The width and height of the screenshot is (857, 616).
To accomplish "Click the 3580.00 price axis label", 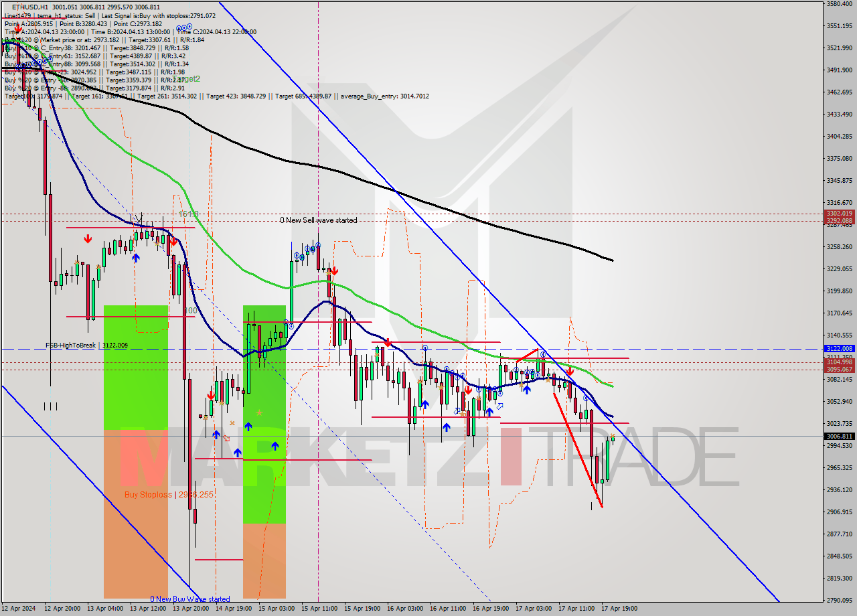I will click(x=839, y=4).
